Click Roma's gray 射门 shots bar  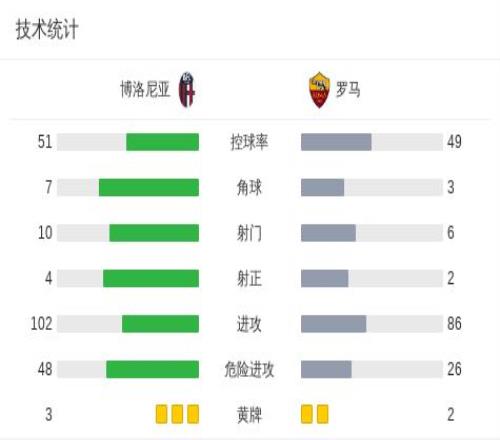(328, 233)
